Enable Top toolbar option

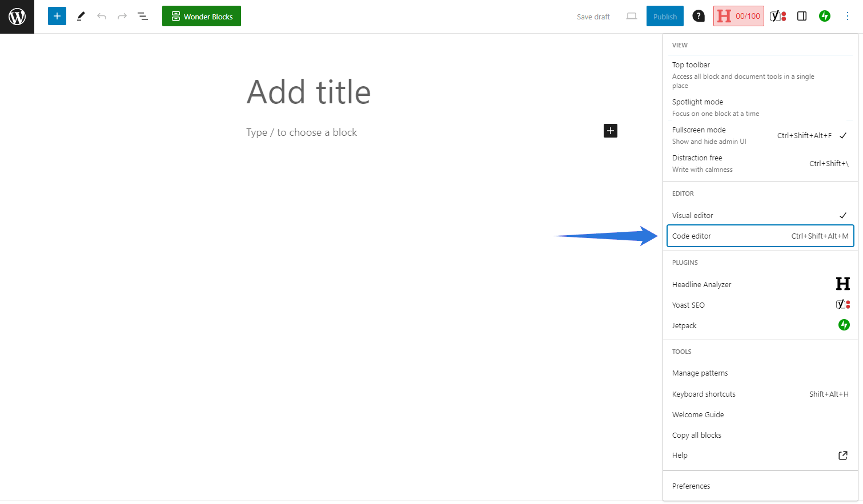tap(760, 75)
